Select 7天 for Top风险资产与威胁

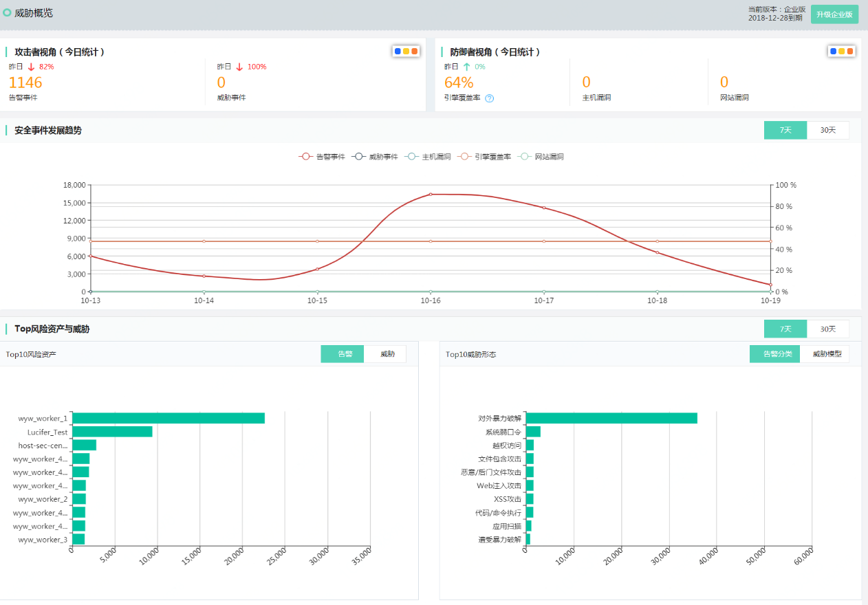point(785,329)
